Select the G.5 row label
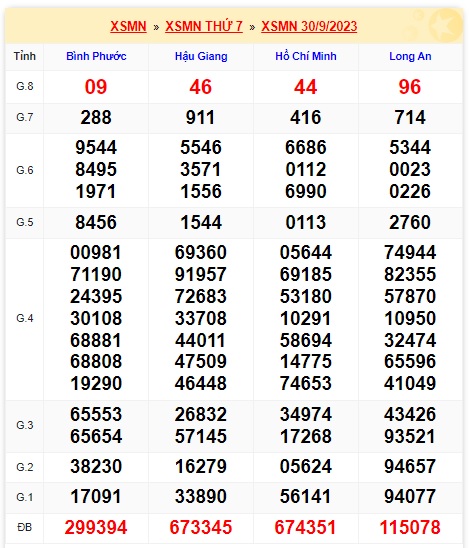Viewport: 470px width, 548px height. [24, 222]
